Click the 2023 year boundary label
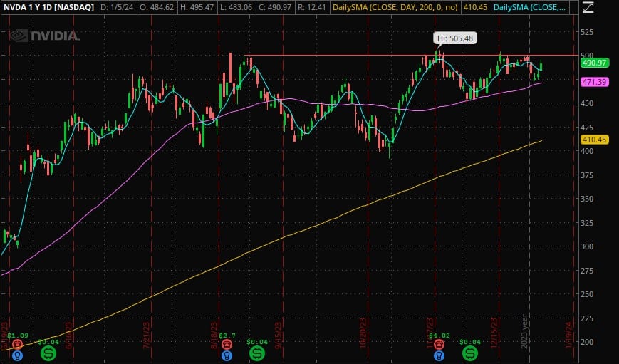The width and height of the screenshot is (619, 364). [x=524, y=331]
